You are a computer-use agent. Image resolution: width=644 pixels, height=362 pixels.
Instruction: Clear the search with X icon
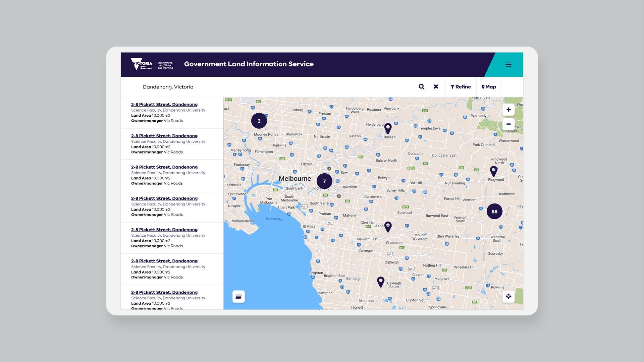point(436,87)
